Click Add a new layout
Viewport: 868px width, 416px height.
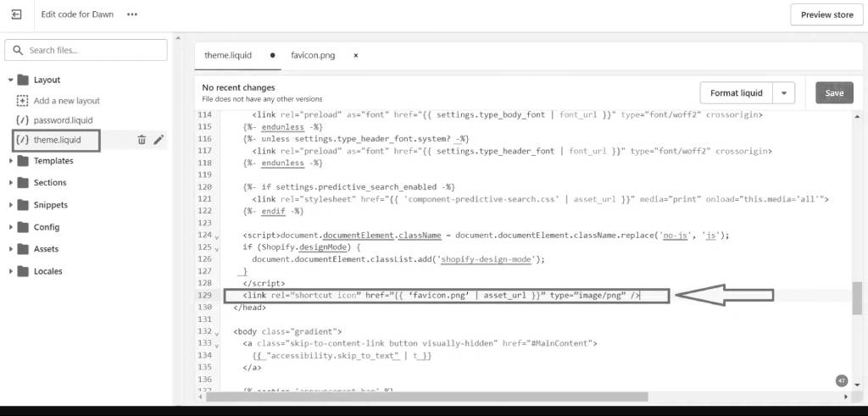66,101
